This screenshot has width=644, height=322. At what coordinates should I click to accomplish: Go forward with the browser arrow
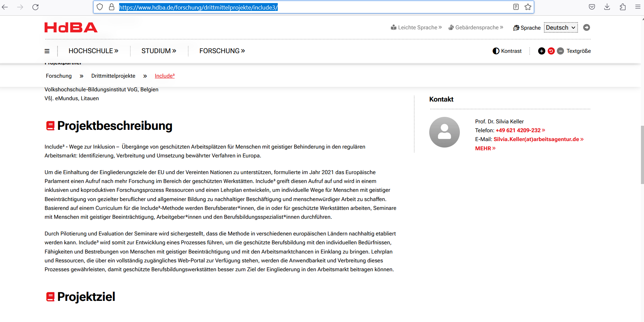pos(20,7)
